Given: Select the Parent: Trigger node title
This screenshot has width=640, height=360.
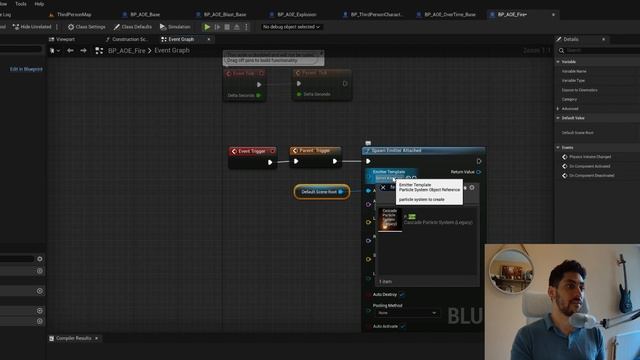Looking at the screenshot, I should 315,151.
